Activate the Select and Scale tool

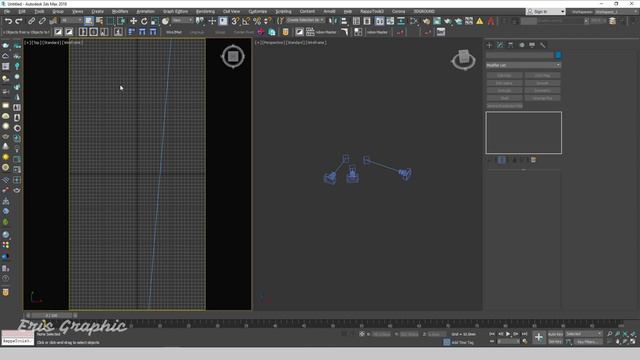155,21
